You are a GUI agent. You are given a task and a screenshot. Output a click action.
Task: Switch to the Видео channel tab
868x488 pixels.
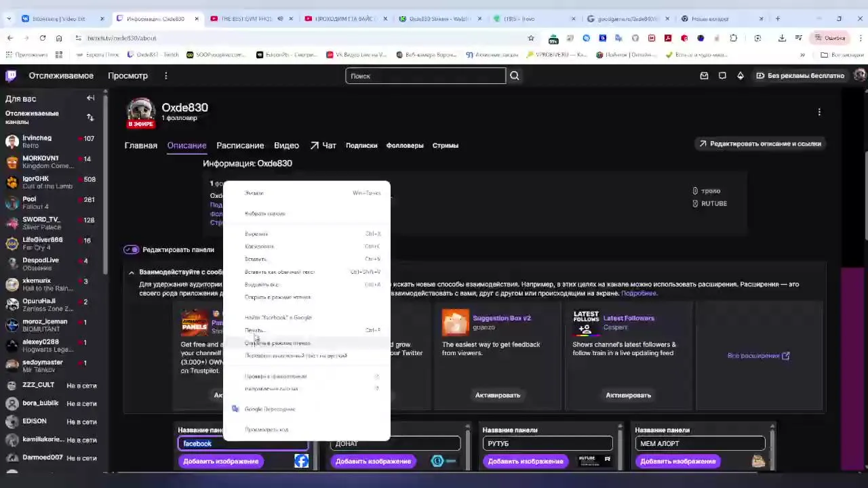pos(286,145)
